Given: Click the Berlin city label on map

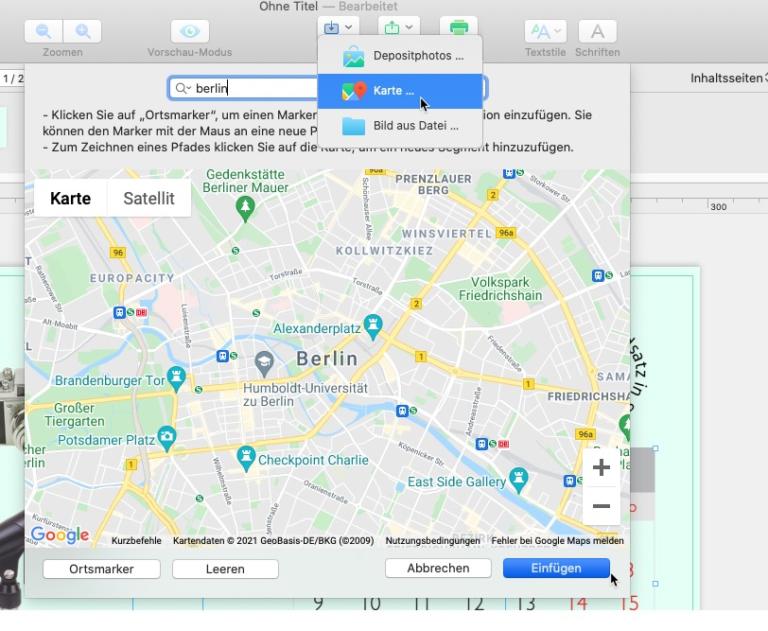Looking at the screenshot, I should click(327, 359).
